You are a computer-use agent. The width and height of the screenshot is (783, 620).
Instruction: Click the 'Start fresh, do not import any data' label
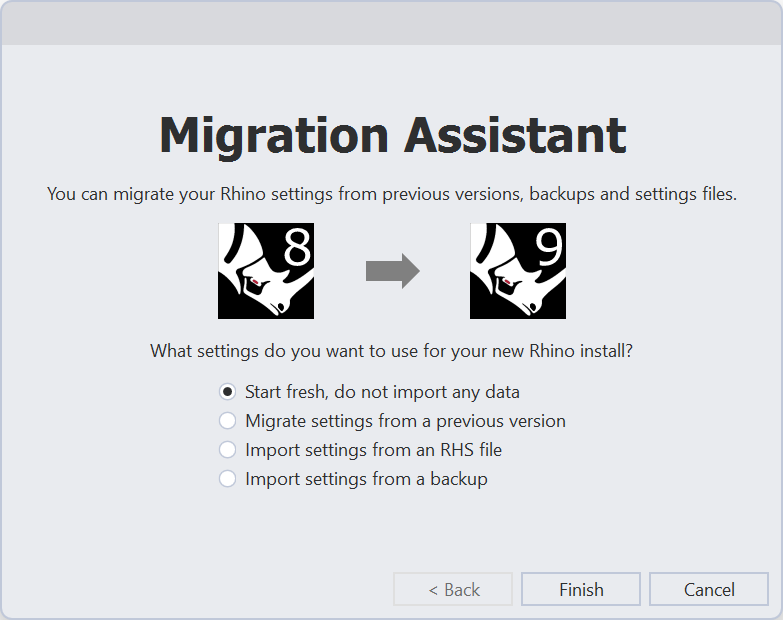(x=382, y=392)
